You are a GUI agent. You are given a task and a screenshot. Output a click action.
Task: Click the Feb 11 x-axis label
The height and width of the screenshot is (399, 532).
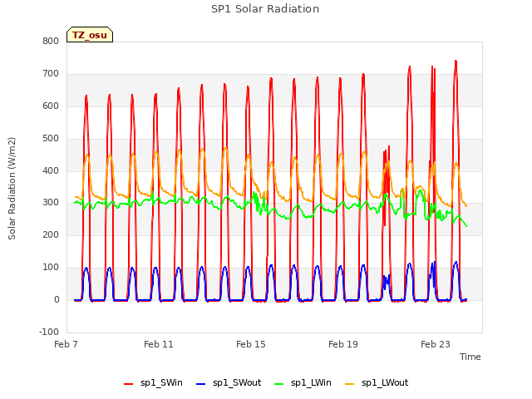coord(159,344)
